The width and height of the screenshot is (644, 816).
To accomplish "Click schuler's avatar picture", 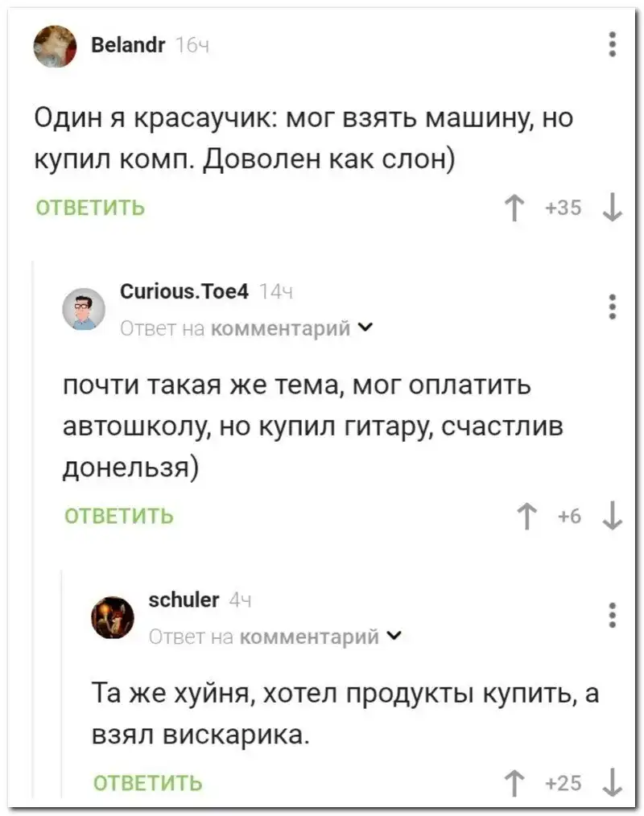I will coord(113,617).
